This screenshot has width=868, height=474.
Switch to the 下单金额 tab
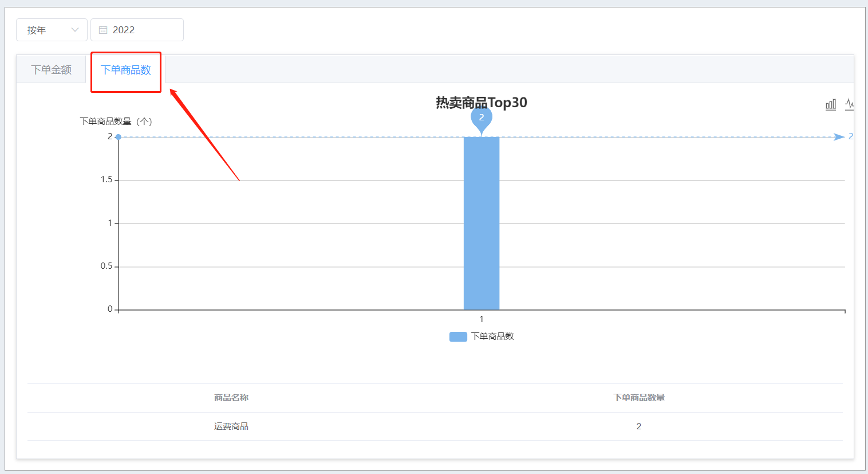coord(52,70)
